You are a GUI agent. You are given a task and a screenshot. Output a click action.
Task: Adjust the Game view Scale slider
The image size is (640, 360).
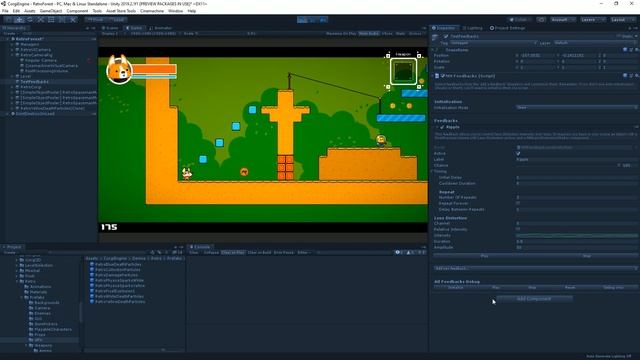(x=220, y=33)
